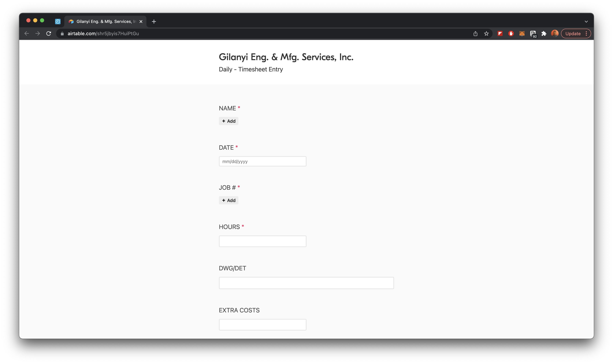Click the Chrome Update button
613x364 pixels.
coord(573,34)
